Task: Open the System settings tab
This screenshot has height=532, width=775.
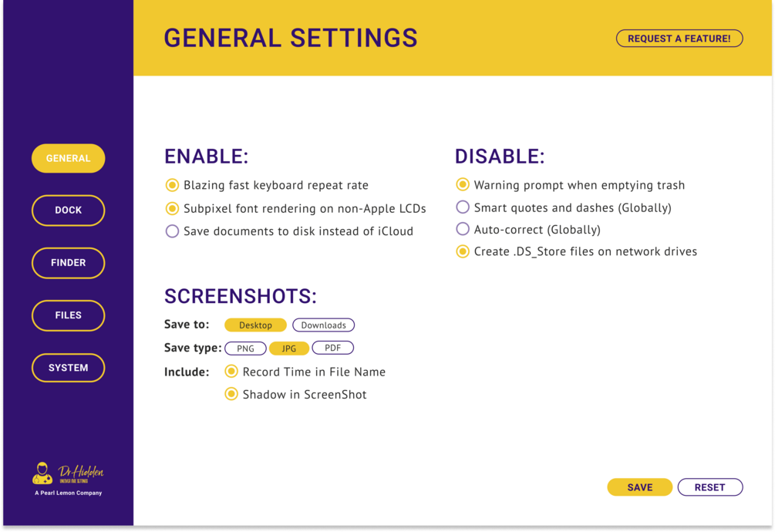Action: tap(68, 368)
